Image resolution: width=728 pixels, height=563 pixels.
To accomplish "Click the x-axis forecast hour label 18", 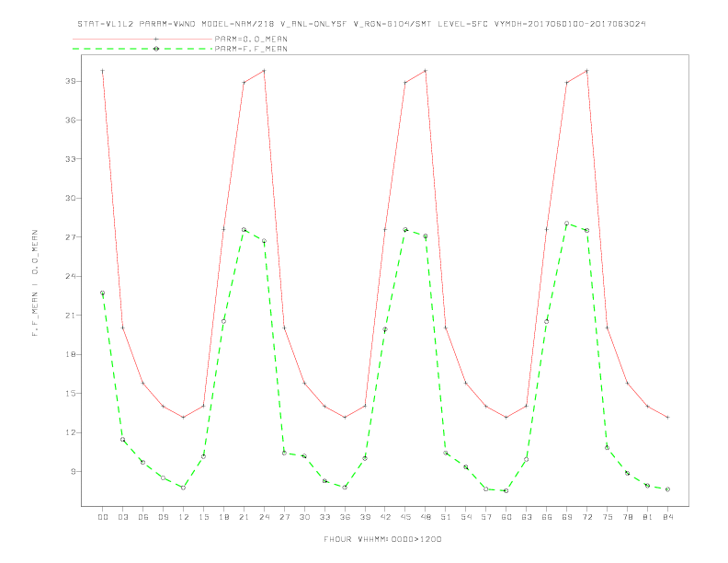I will click(223, 517).
